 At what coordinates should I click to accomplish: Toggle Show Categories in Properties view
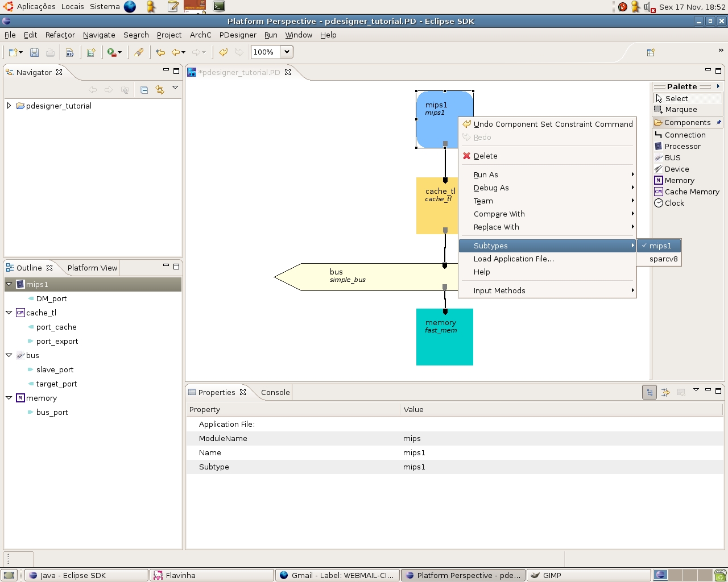click(650, 392)
